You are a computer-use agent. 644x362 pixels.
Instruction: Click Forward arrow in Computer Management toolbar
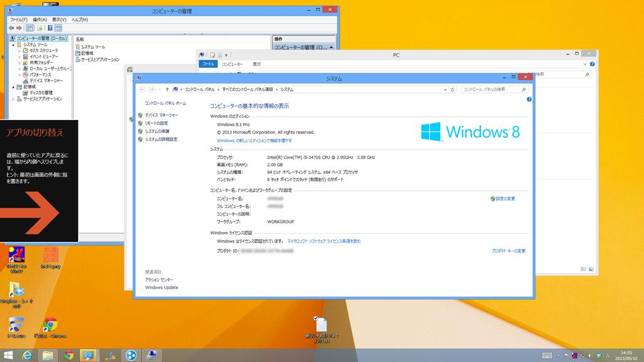(x=19, y=28)
